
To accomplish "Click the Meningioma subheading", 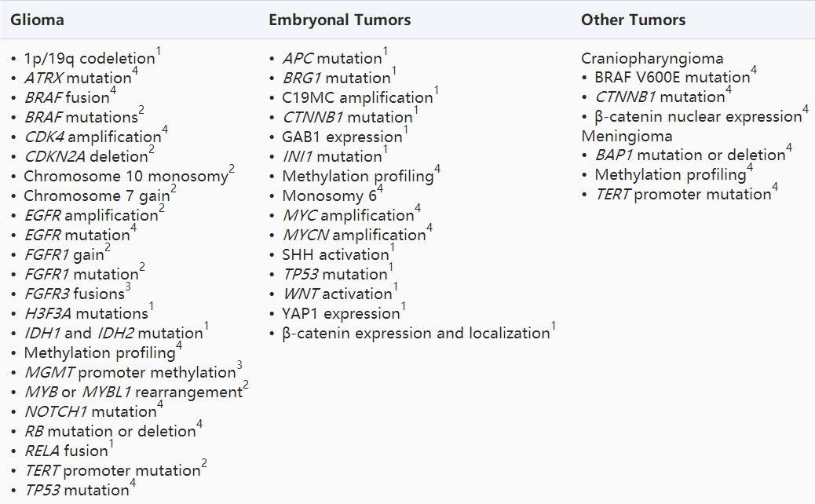I will [x=627, y=137].
